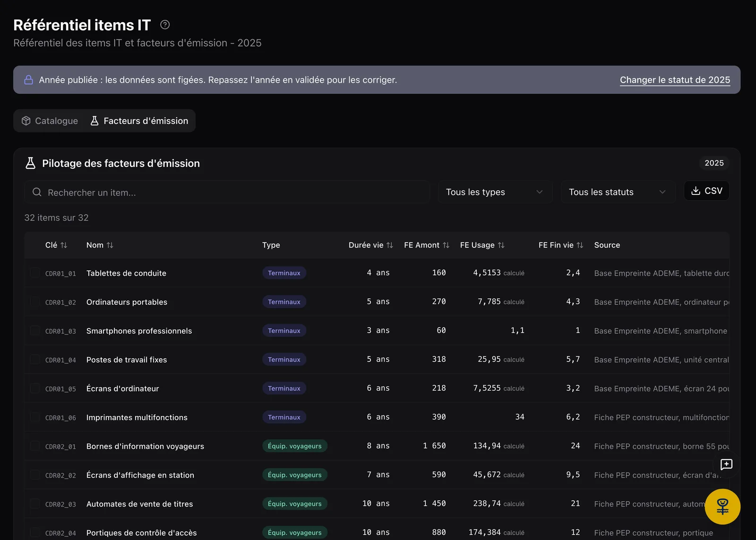The height and width of the screenshot is (540, 756).
Task: Open the Tous les types dropdown
Action: click(x=495, y=192)
